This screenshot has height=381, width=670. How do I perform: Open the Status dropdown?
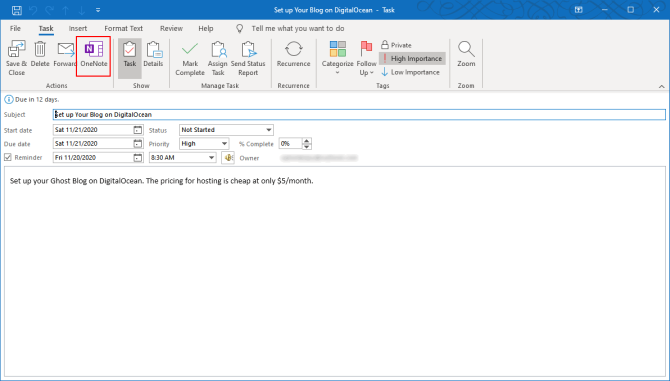268,130
